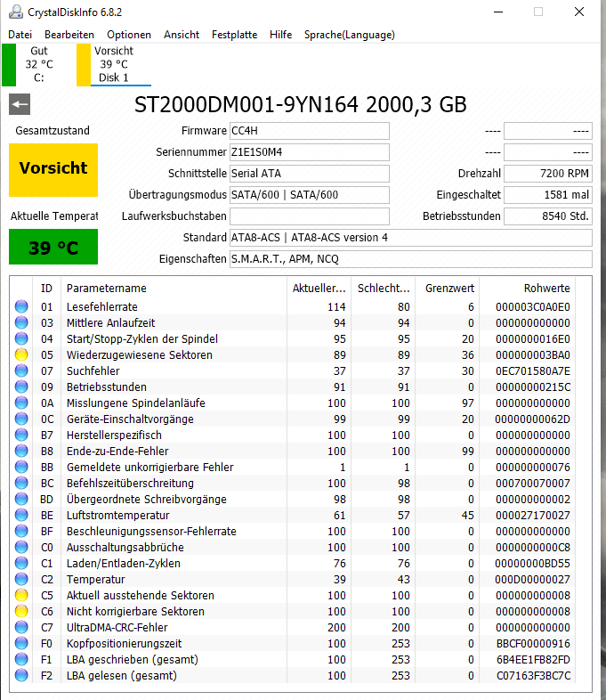Click the Eigenschaften field S.M.A.R.T., APM, NCQ

[411, 259]
